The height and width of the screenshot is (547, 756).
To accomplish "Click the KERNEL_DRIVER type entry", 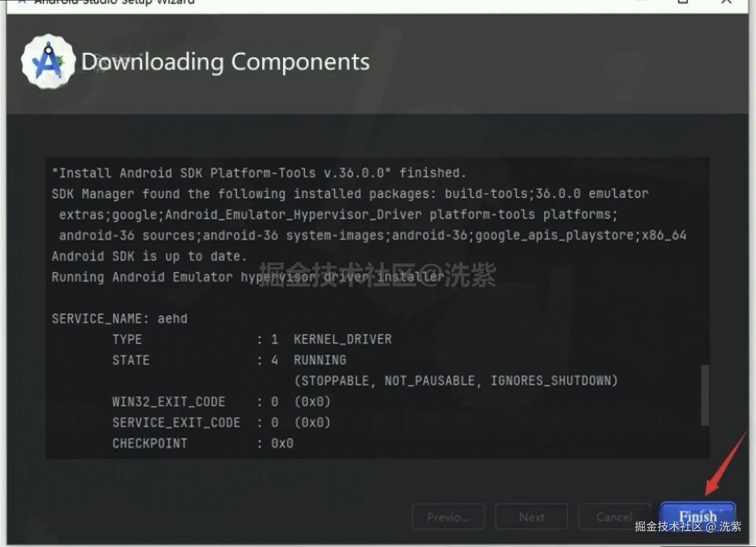I will click(342, 339).
